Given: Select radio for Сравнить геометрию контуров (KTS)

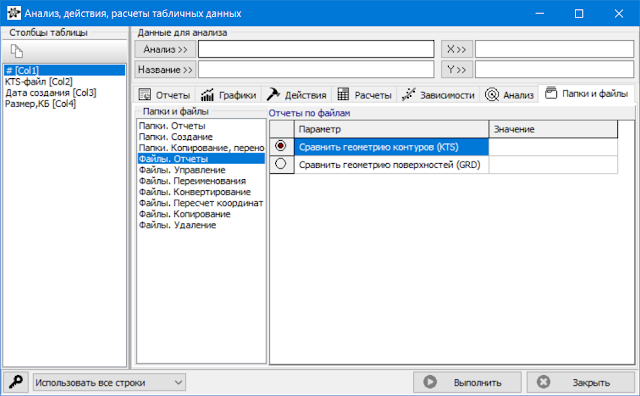Looking at the screenshot, I should click(280, 146).
